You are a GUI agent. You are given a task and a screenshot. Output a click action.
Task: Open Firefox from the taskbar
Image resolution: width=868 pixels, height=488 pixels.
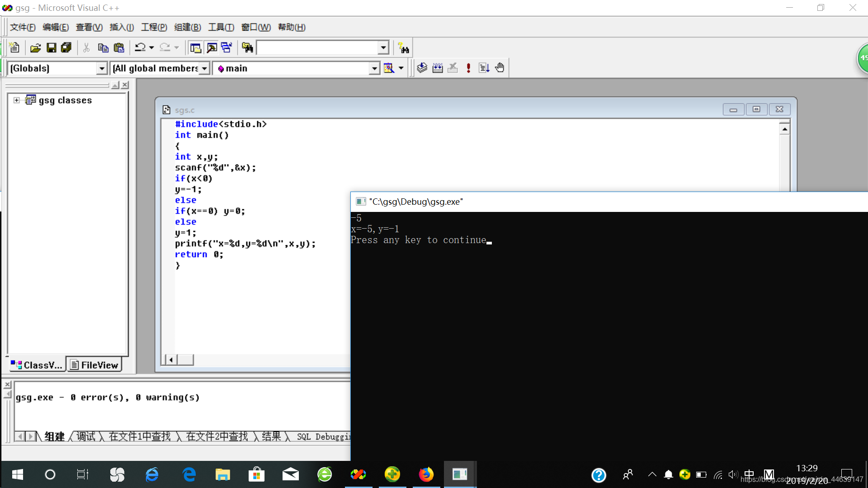pos(426,474)
